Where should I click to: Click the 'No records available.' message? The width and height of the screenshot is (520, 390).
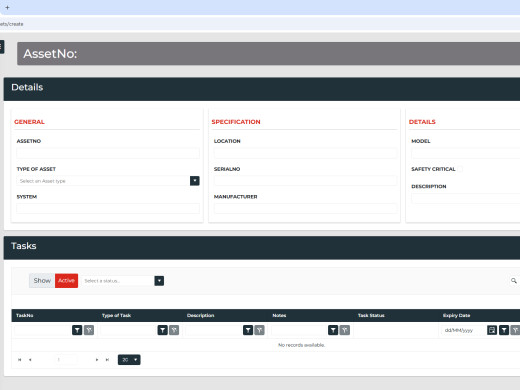(301, 345)
